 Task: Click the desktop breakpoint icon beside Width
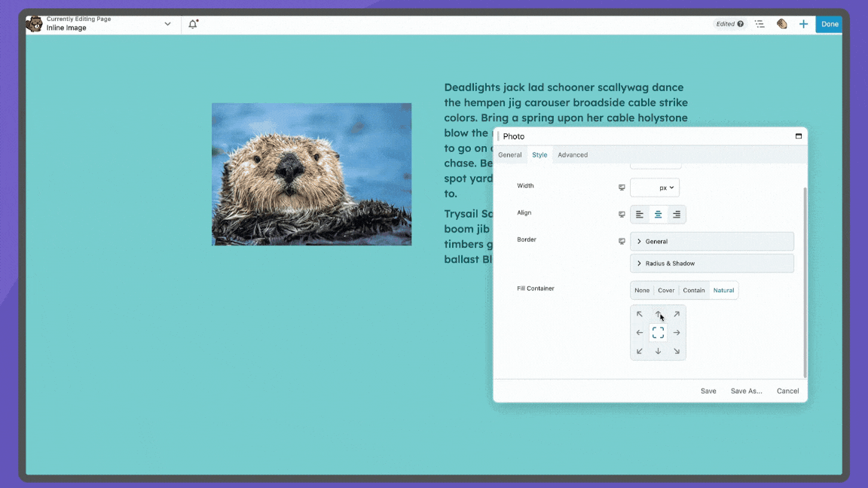click(x=622, y=186)
